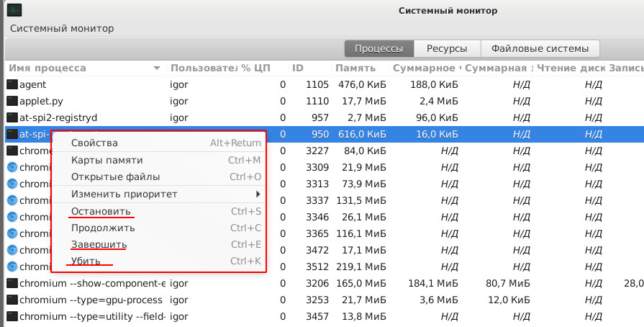Open the Системный монитор application menu
Viewport: 644px width, 327px height.
coord(62,28)
